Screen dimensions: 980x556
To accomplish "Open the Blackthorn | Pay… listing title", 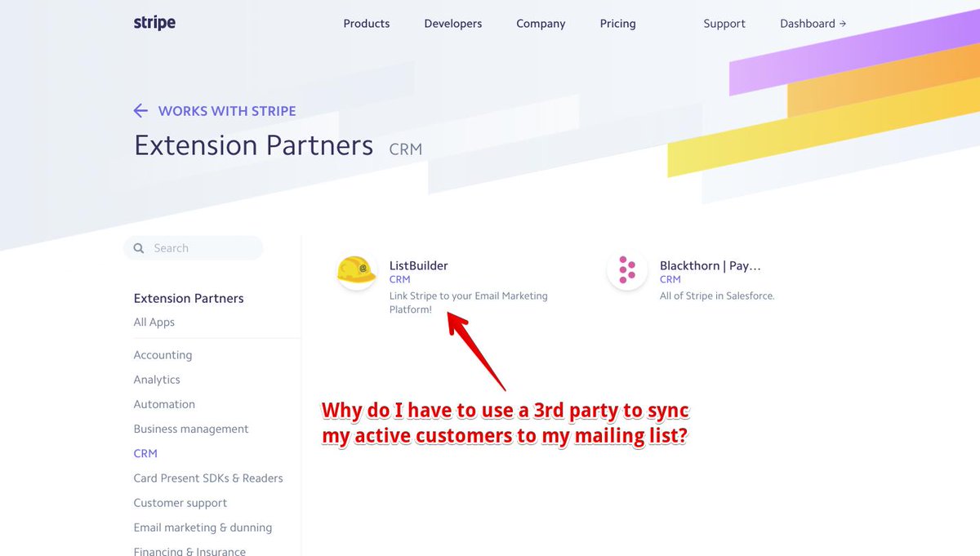I will pyautogui.click(x=710, y=265).
